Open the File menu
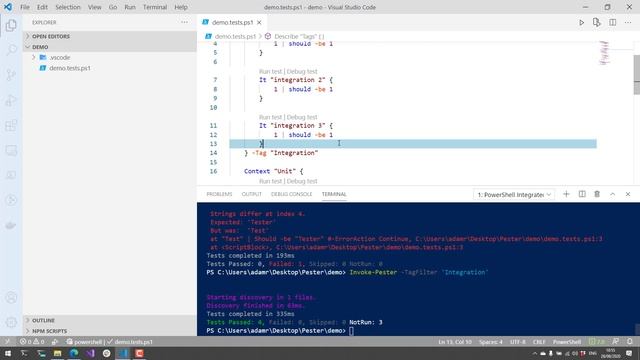Screen dimensions: 640x360 (25, 7)
